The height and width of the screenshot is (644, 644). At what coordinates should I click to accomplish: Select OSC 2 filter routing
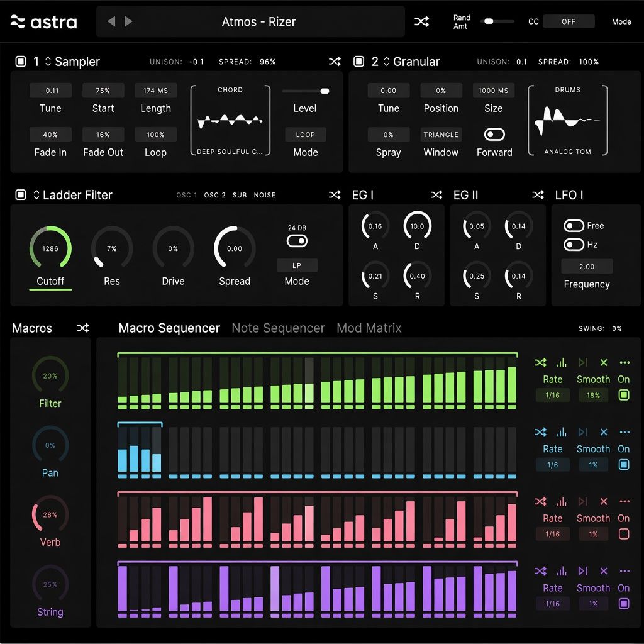click(215, 195)
